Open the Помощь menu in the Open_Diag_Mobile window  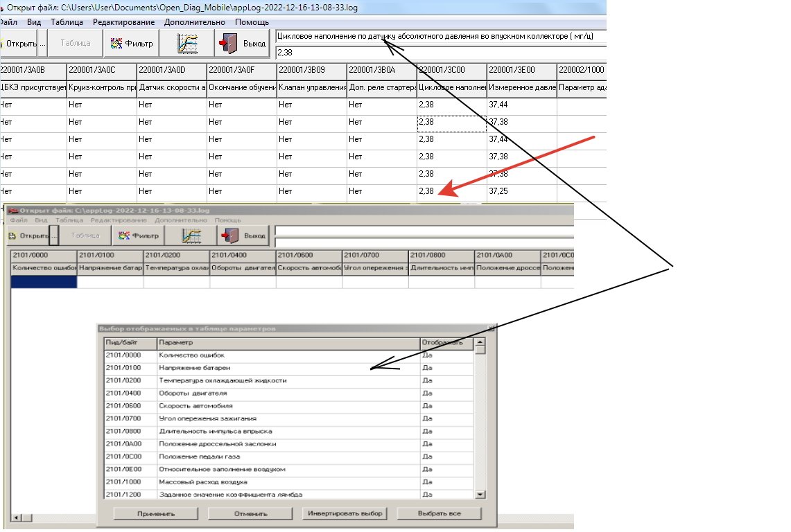(x=252, y=22)
